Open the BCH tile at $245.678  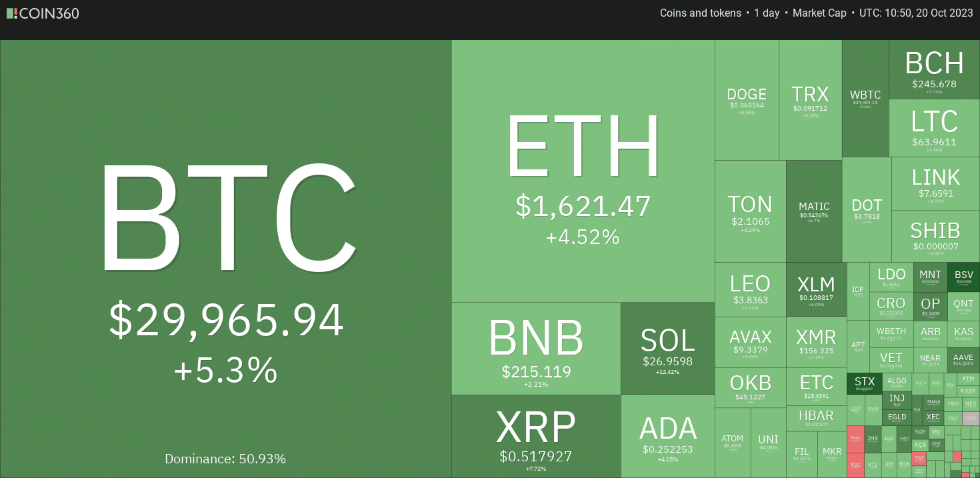click(x=934, y=70)
